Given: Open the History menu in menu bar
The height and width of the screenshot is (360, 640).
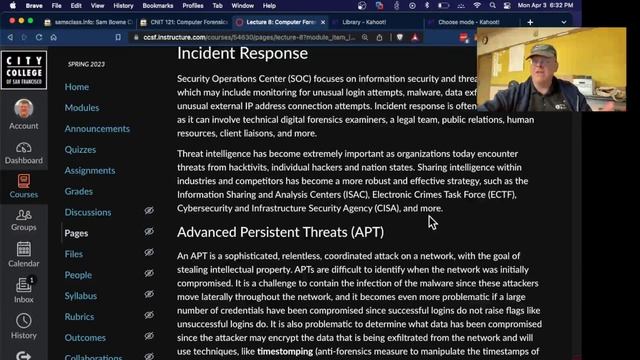Looking at the screenshot, I should point(123,6).
